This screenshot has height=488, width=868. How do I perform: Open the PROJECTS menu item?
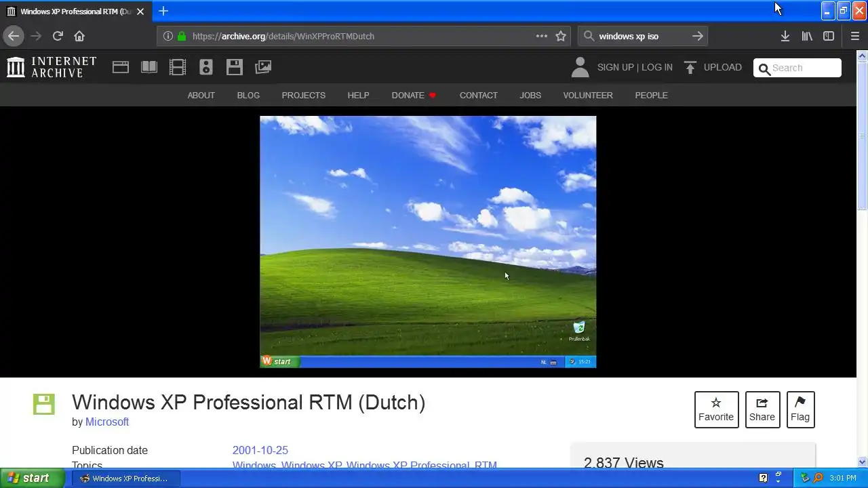[x=304, y=96]
